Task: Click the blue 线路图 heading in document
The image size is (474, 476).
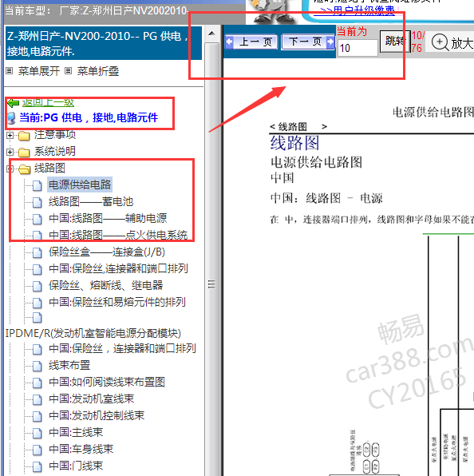Action: pyautogui.click(x=294, y=143)
